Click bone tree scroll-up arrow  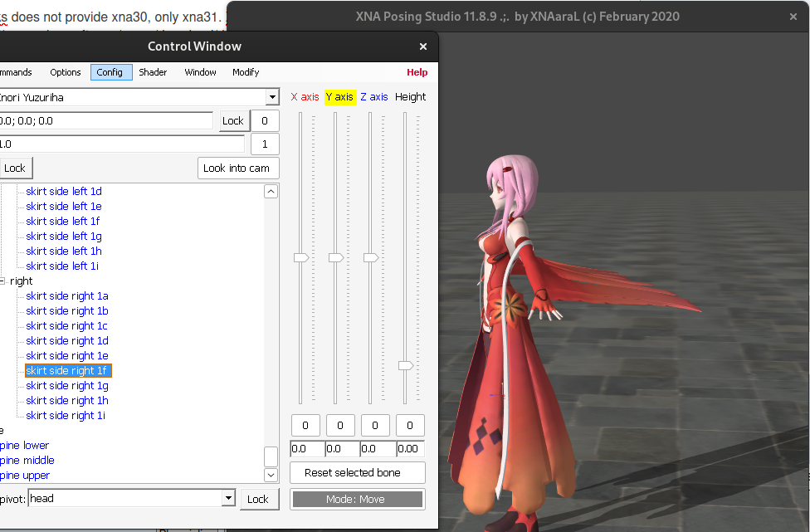coord(271,192)
